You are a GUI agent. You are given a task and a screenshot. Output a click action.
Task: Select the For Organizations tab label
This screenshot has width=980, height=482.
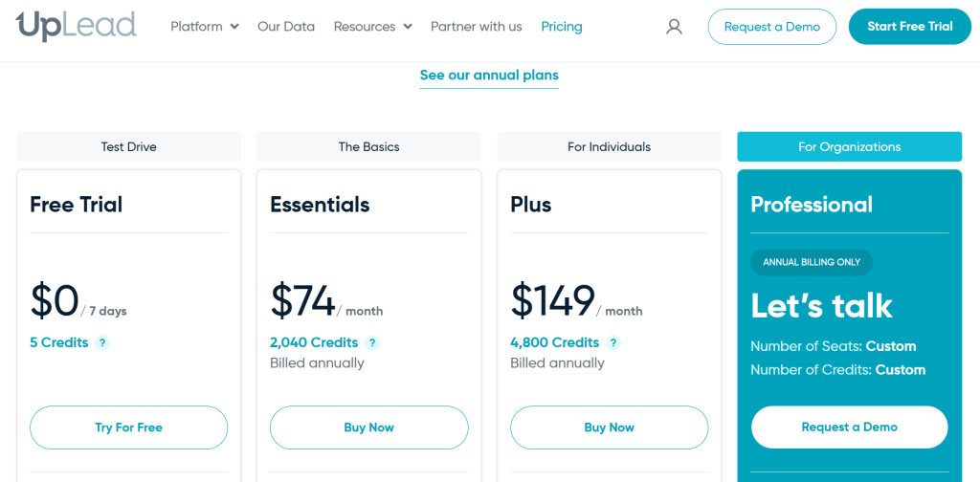[x=849, y=146]
